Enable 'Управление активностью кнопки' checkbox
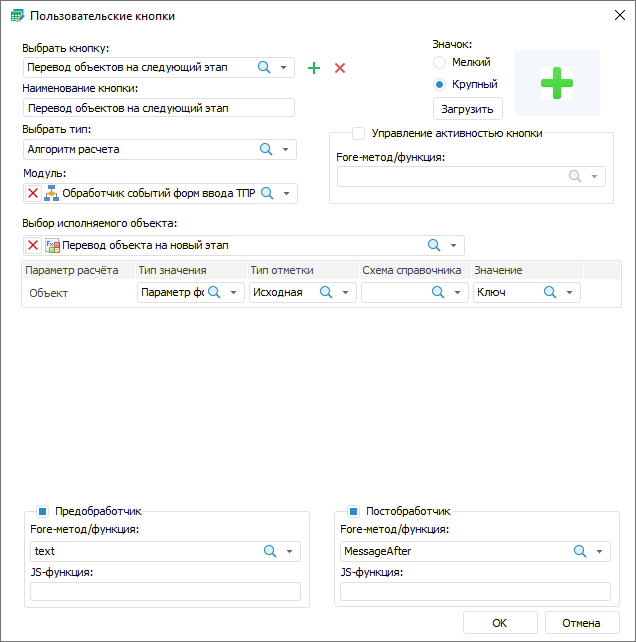This screenshot has height=642, width=636. click(x=358, y=133)
